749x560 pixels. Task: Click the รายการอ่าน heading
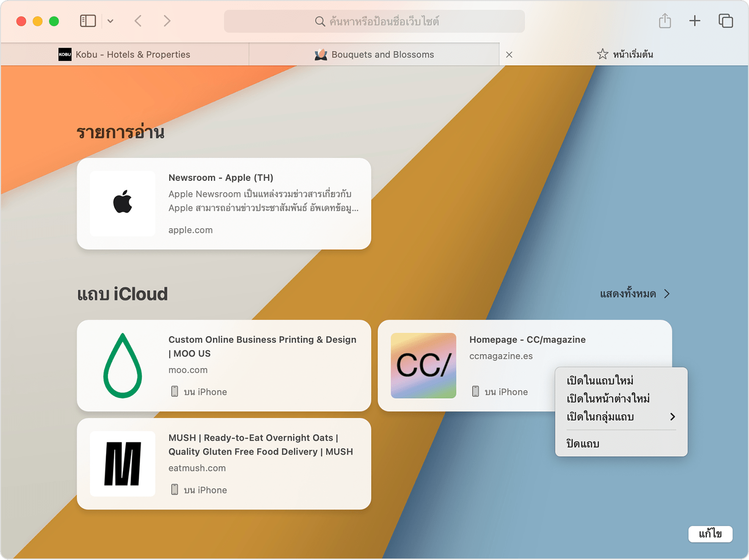tap(121, 132)
